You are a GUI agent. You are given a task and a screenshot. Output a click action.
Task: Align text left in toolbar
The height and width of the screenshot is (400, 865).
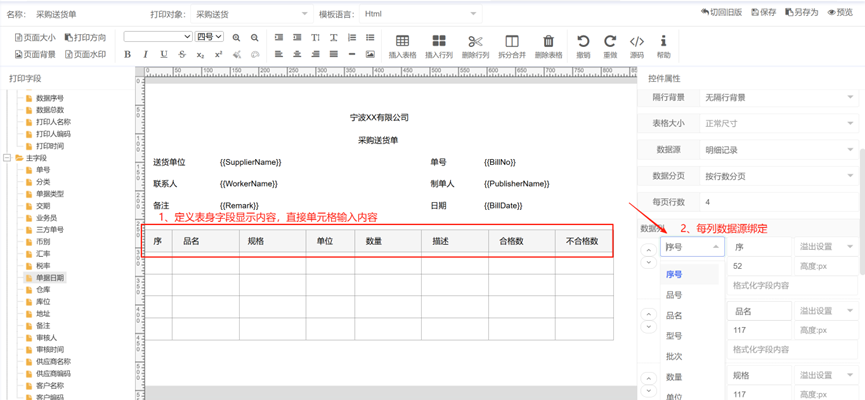pos(279,54)
